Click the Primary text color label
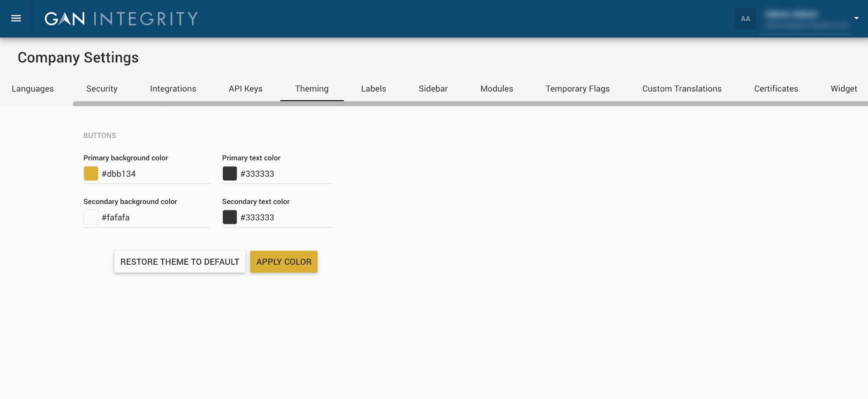Screen dimensions: 868x399 (x=251, y=158)
